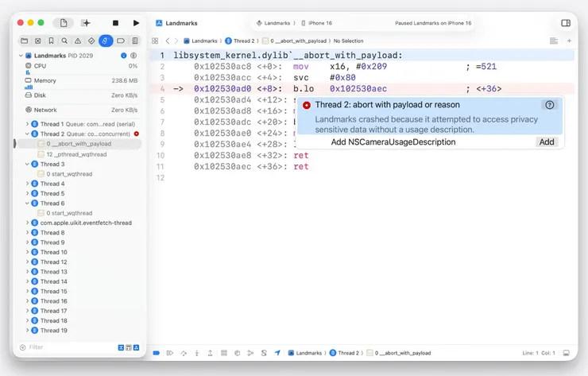Select the Disk gauge row

tap(81, 95)
